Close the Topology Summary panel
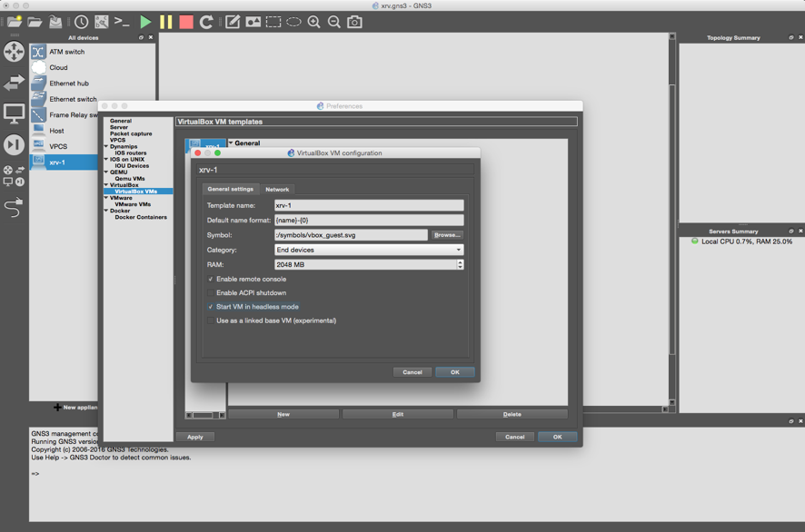This screenshot has width=805, height=532. click(x=800, y=37)
